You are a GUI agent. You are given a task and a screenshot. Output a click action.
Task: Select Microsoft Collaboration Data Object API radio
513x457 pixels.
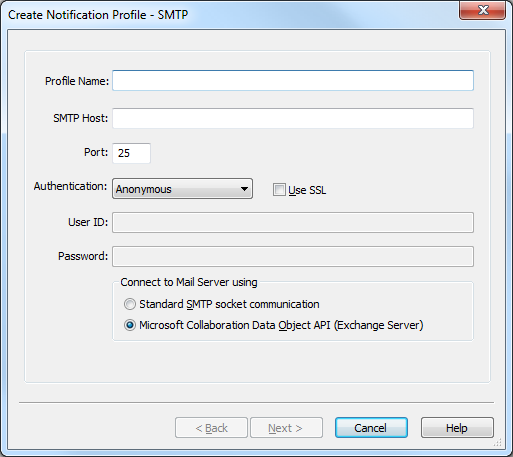[130, 325]
